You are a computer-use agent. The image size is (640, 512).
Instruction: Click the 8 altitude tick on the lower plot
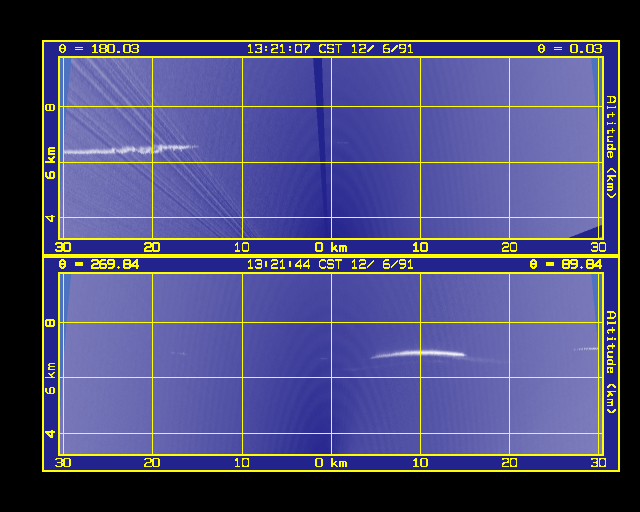pyautogui.click(x=50, y=323)
